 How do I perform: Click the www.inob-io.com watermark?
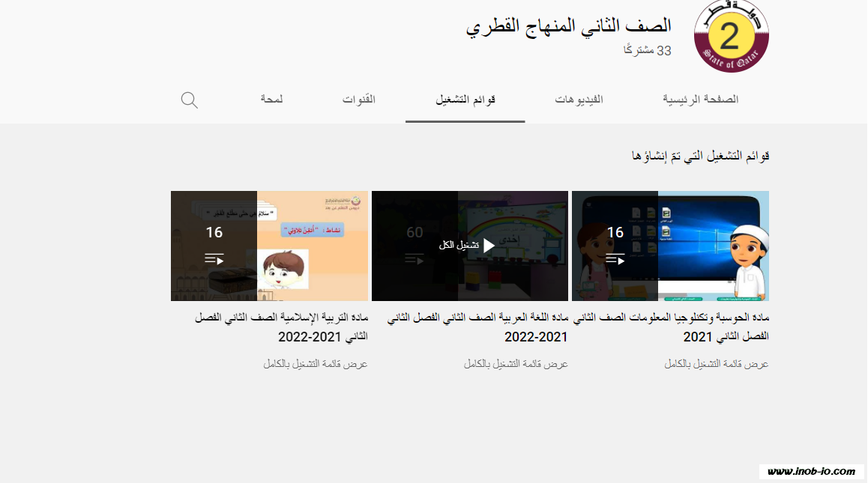point(811,471)
